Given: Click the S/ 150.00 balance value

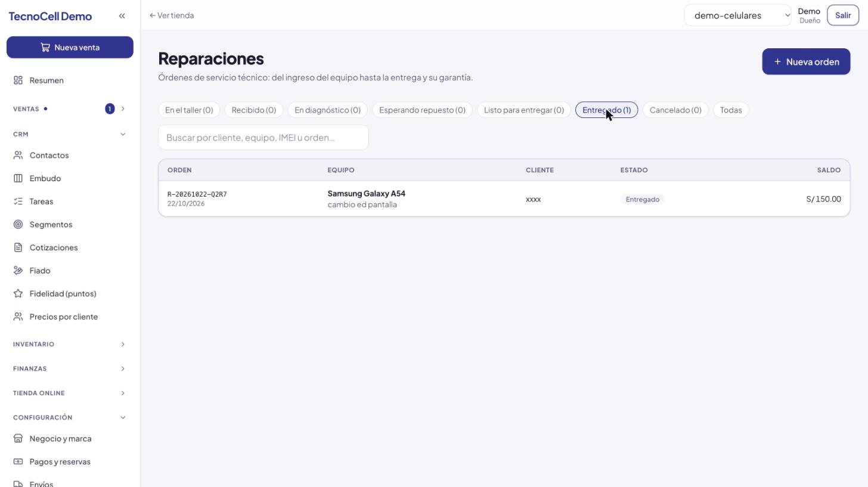Looking at the screenshot, I should 823,199.
